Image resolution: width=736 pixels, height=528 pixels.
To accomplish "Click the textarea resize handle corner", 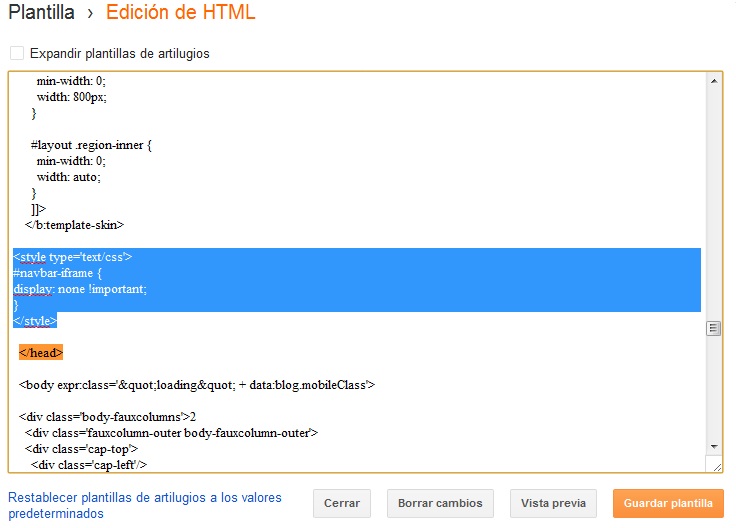I will [717, 467].
